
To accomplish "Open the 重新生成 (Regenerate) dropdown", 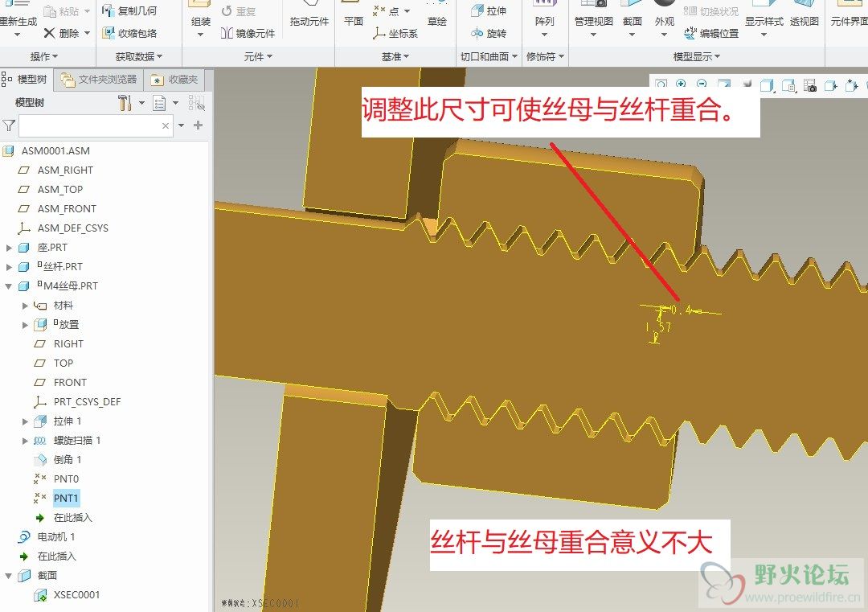I will coord(17,35).
